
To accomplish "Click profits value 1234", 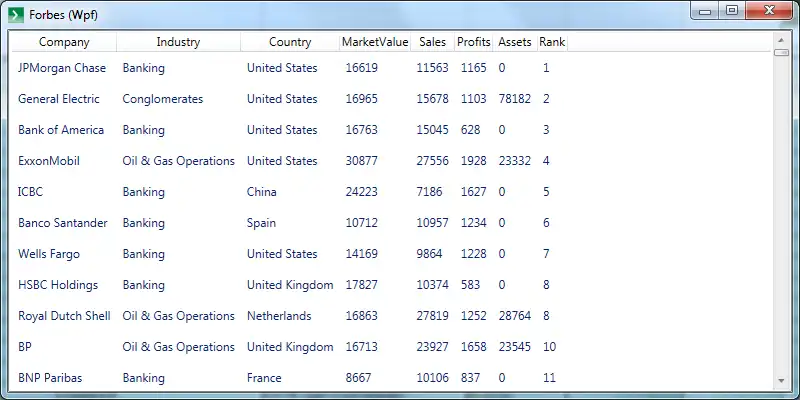I will click(x=473, y=223).
